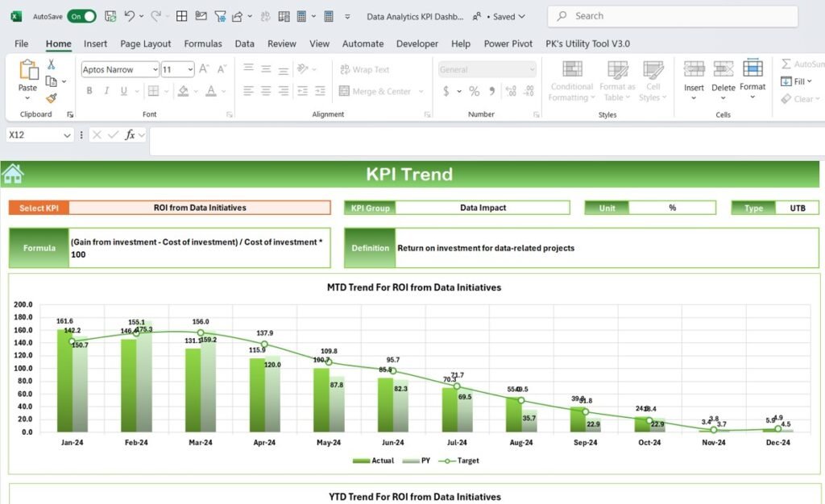Screen dimensions: 825x504
Task: Open the General number format dropdown
Action: click(x=487, y=69)
